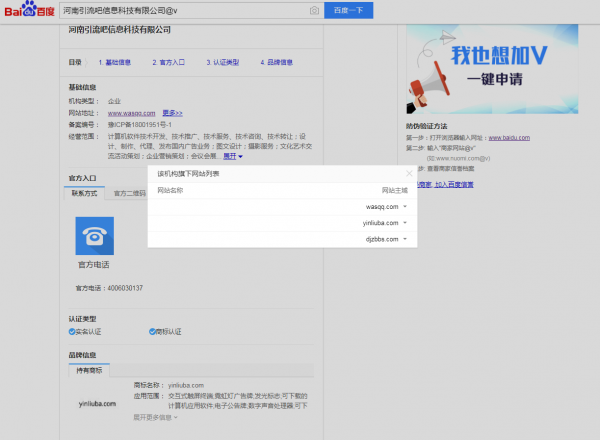Click the 百度一下 search button
The height and width of the screenshot is (440, 600).
(349, 10)
